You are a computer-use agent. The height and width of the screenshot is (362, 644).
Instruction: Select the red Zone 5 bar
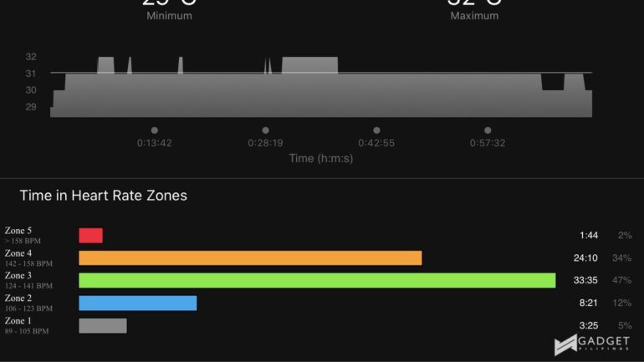[x=91, y=236]
